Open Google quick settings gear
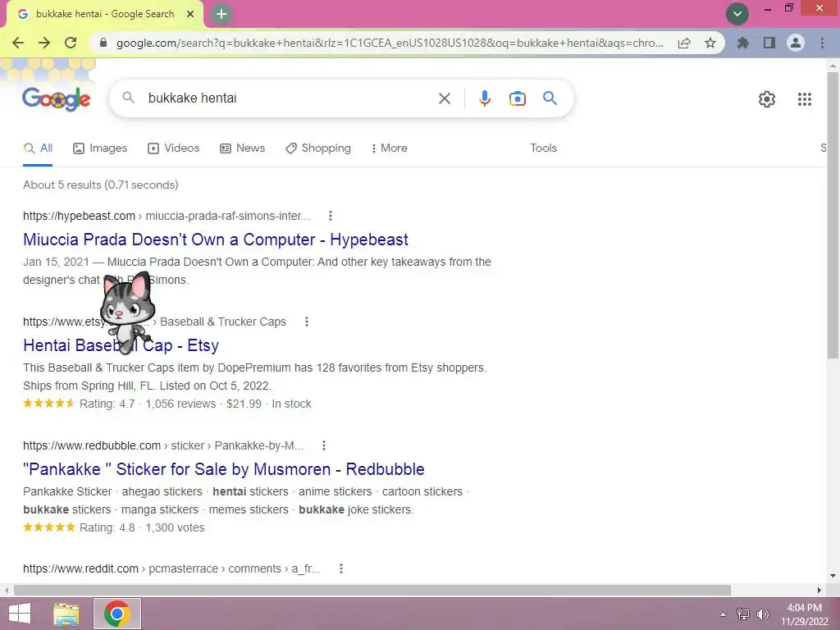 tap(767, 99)
